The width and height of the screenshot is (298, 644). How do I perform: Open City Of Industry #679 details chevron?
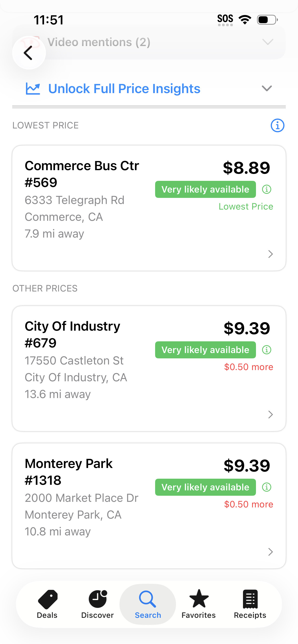click(x=270, y=414)
